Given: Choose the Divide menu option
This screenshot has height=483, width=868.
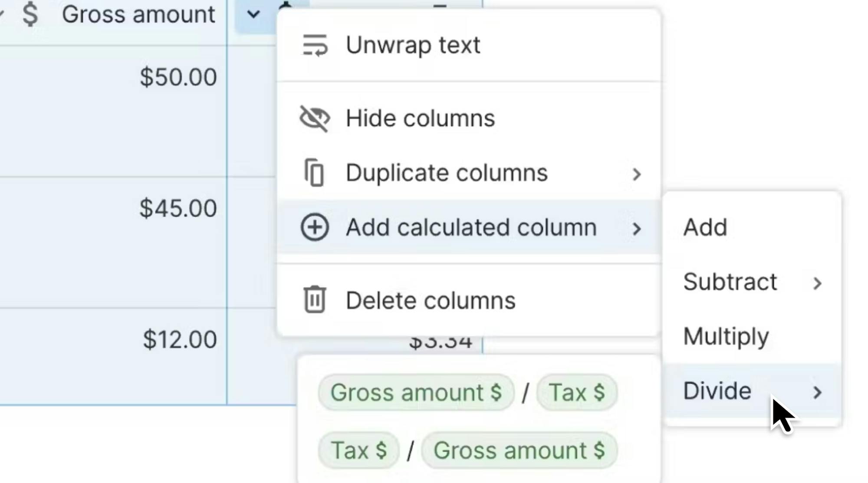Looking at the screenshot, I should point(717,391).
